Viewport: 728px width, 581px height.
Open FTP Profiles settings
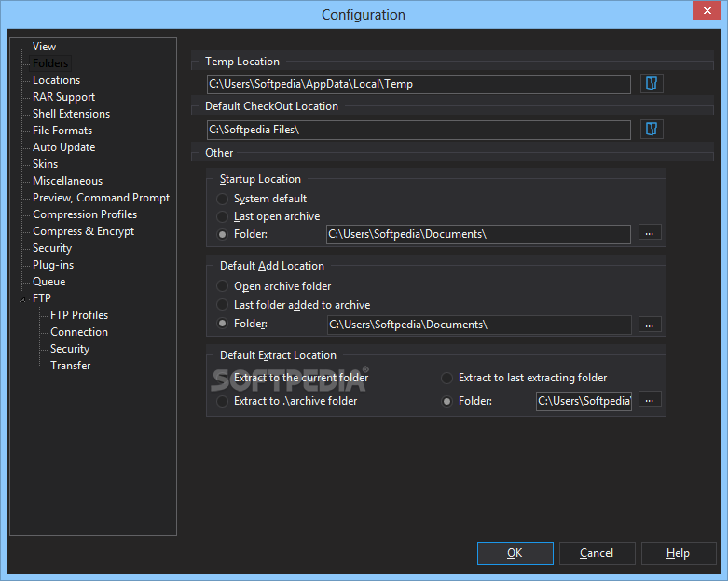click(x=79, y=315)
